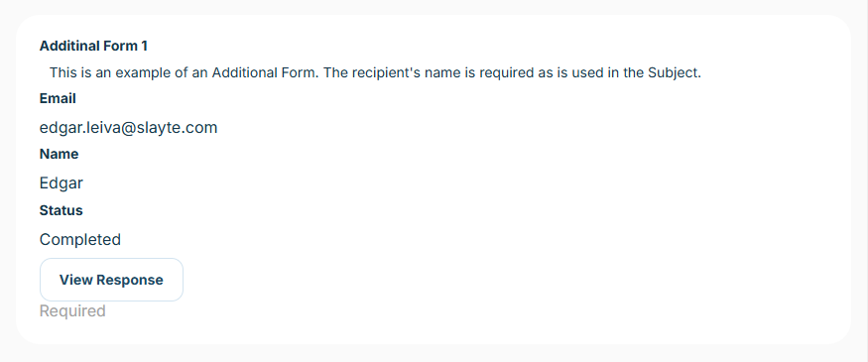This screenshot has width=868, height=362.
Task: Click the word View on the button
Action: (x=76, y=280)
